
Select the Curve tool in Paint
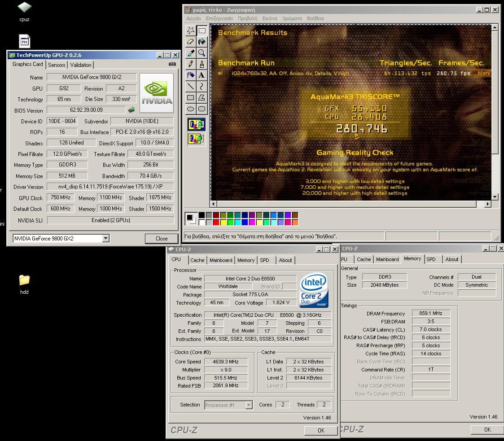coord(202,87)
